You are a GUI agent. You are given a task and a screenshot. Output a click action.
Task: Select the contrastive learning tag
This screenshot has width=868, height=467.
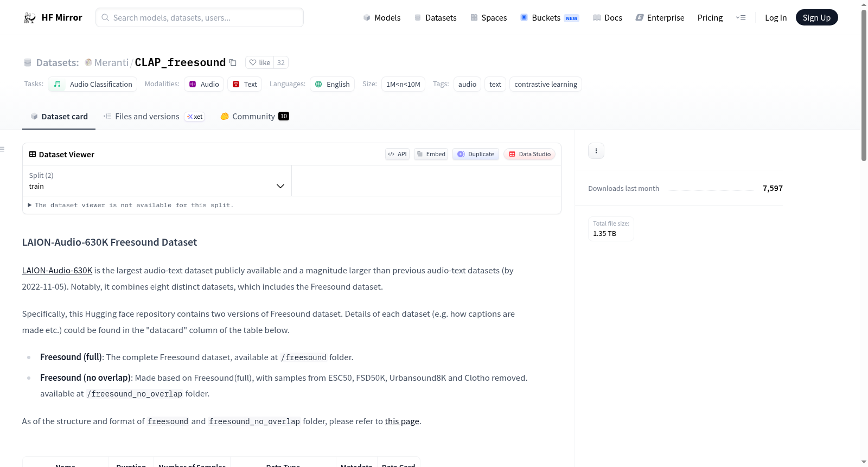(x=546, y=84)
